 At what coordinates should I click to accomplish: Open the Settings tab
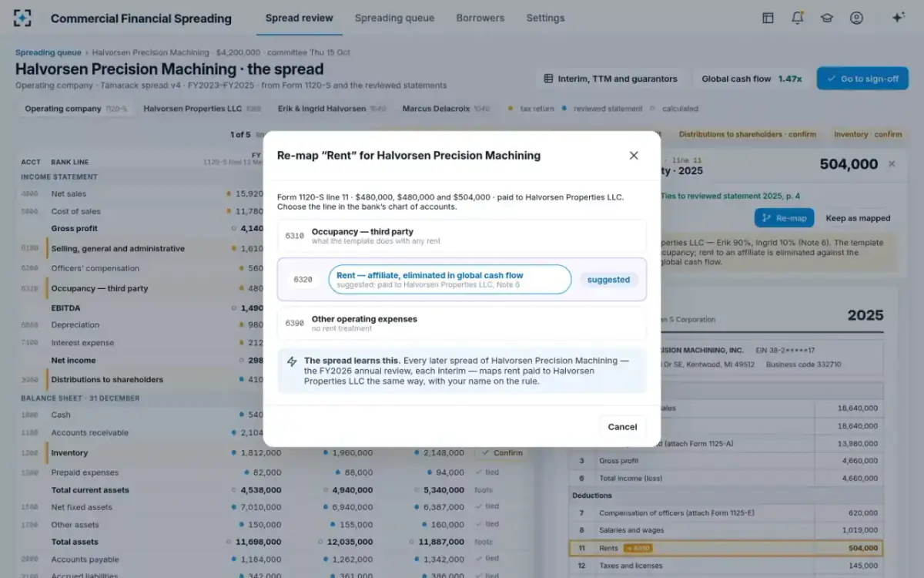(545, 18)
